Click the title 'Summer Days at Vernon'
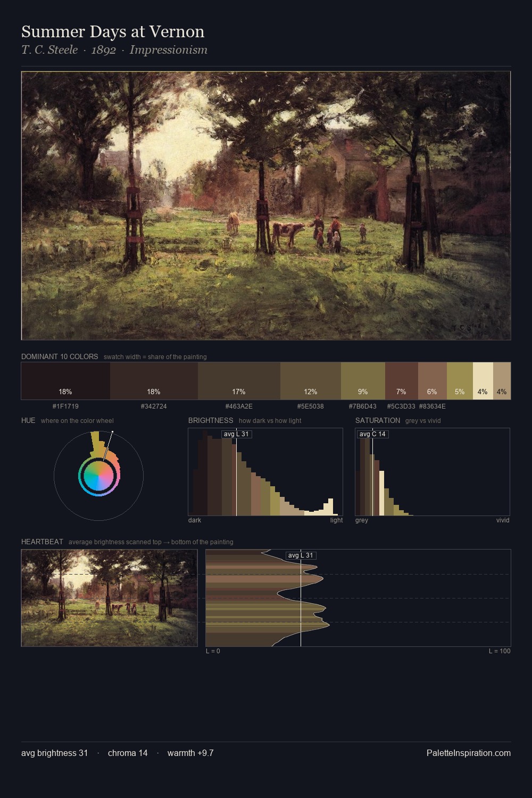Viewport: 532px width, 798px height. click(x=113, y=31)
